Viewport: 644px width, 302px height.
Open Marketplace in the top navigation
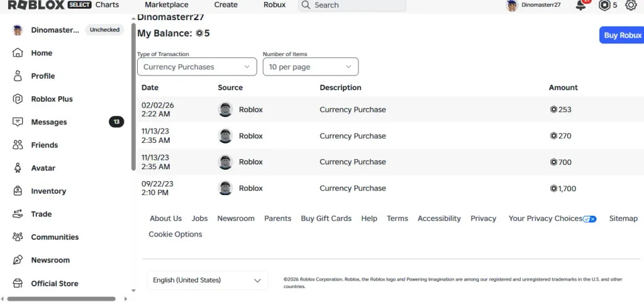coord(167,5)
